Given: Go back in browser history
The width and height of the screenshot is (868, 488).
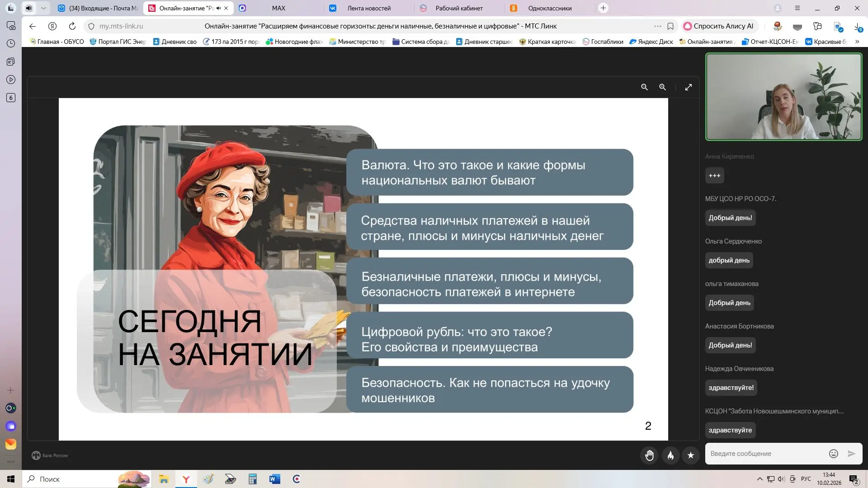Looking at the screenshot, I should [x=32, y=26].
